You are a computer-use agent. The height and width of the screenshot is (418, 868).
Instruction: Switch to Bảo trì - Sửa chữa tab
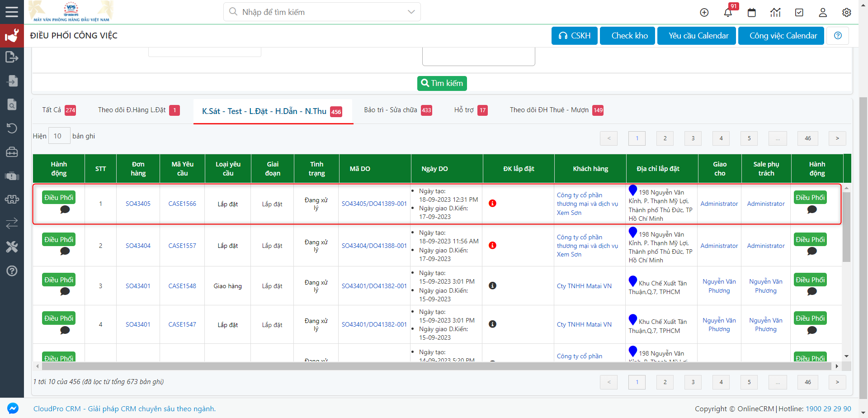pyautogui.click(x=398, y=110)
